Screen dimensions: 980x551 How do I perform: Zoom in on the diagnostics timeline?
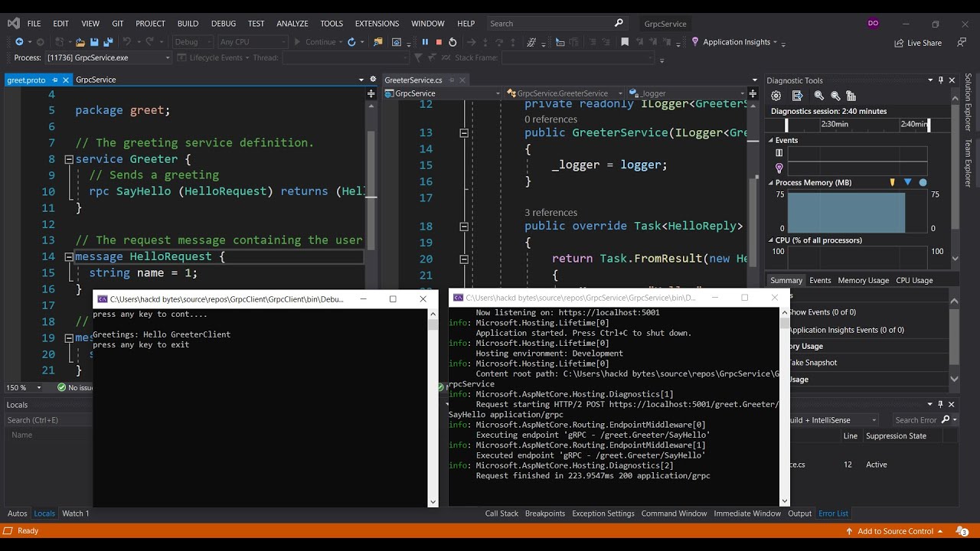[819, 96]
